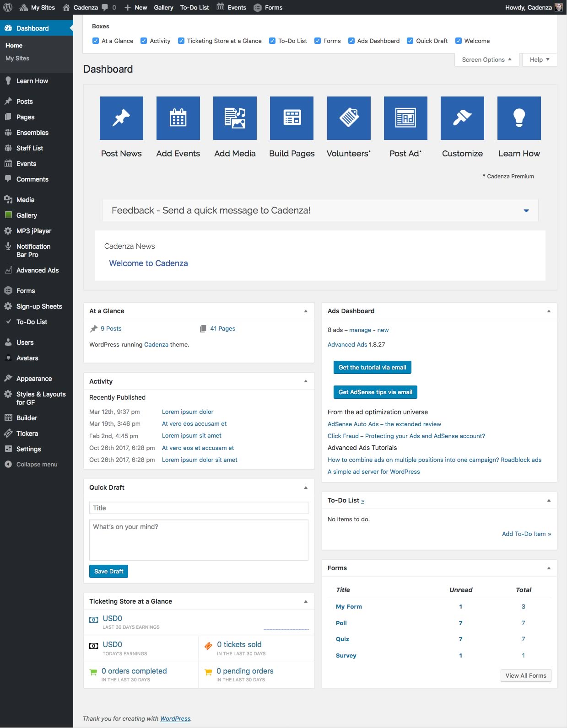
Task: Collapse the At a Glance widget
Action: 306,311
